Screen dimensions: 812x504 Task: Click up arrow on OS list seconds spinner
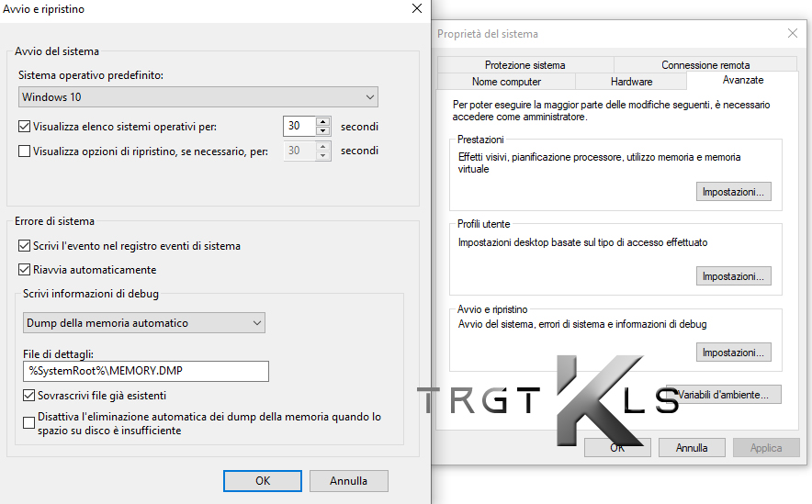tap(322, 122)
